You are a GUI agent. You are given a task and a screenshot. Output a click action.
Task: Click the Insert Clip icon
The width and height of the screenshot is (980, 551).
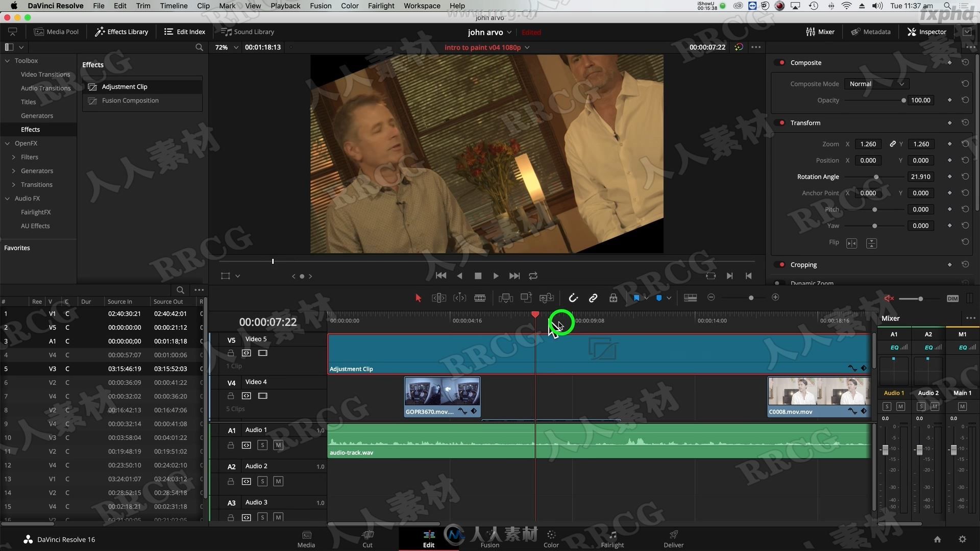pyautogui.click(x=506, y=298)
